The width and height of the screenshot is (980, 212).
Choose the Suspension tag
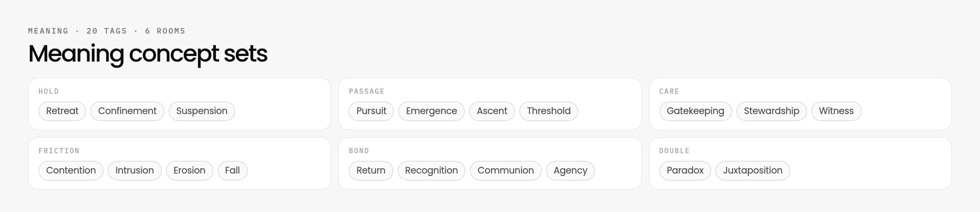[x=202, y=111]
